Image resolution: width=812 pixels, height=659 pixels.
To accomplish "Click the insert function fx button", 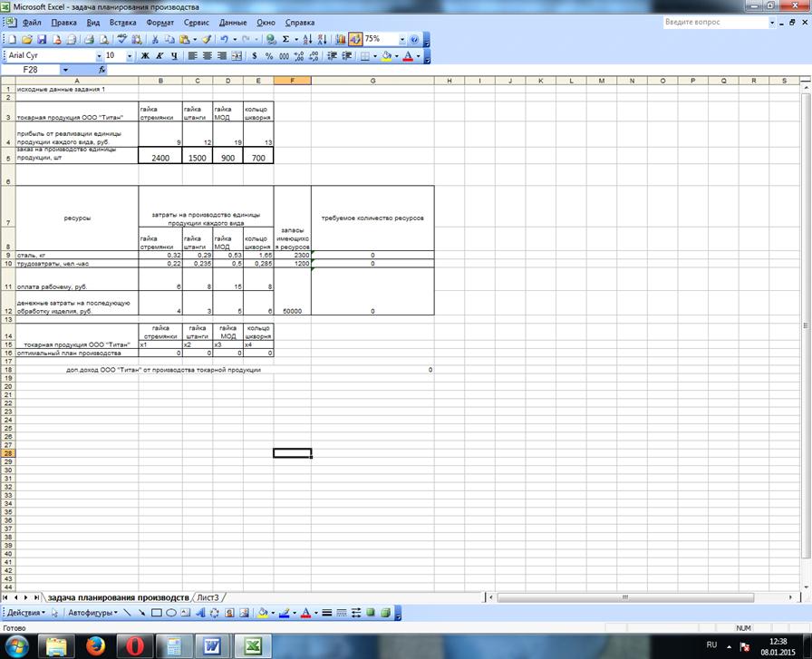I will click(102, 70).
